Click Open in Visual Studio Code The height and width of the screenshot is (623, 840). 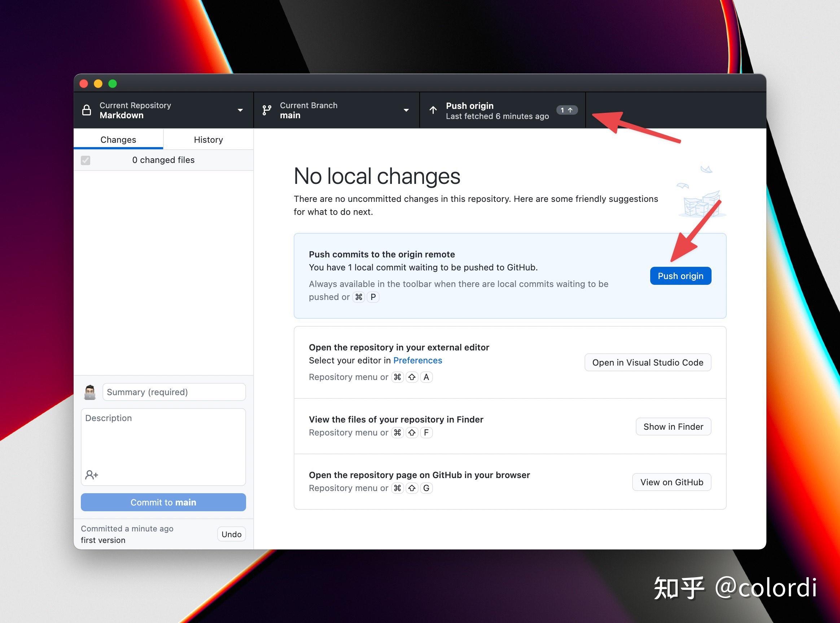pos(648,362)
